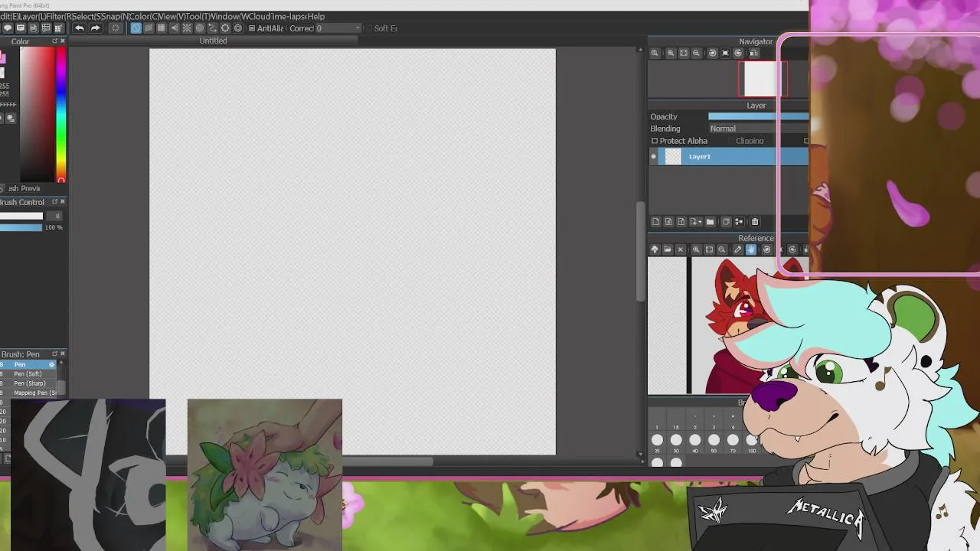Screen dimensions: 980x551
Task: Click the brush size value field
Action: 53,216
